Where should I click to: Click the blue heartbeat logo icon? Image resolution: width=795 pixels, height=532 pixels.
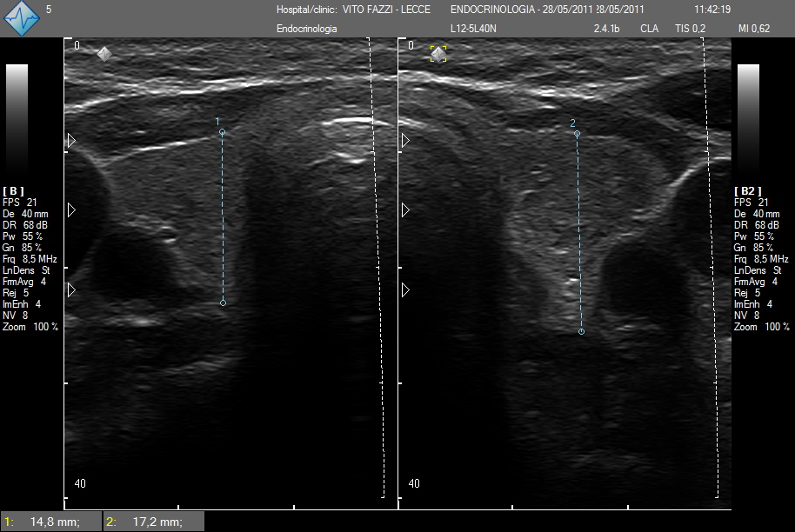[x=21, y=18]
